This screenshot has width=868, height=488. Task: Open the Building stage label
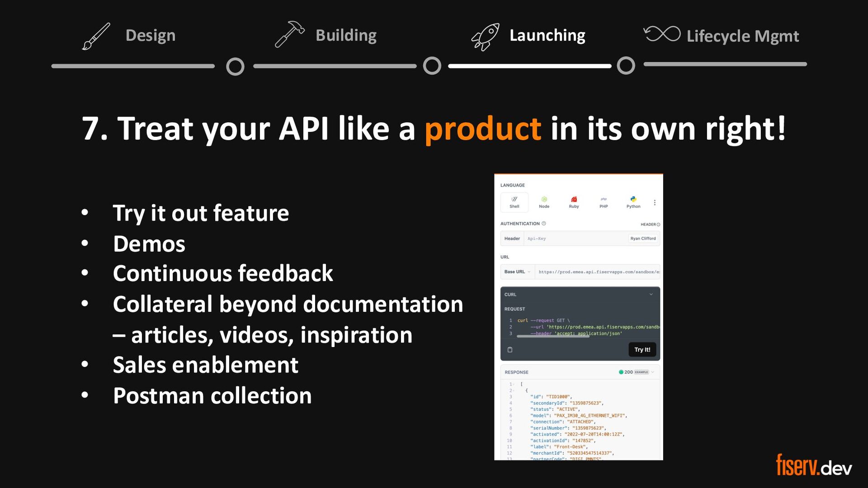(346, 35)
